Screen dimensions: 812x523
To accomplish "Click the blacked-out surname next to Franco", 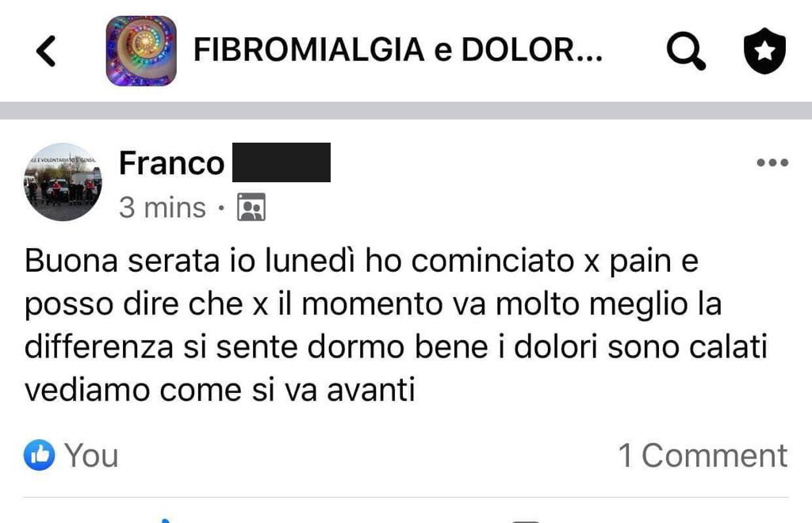I will pos(282,162).
